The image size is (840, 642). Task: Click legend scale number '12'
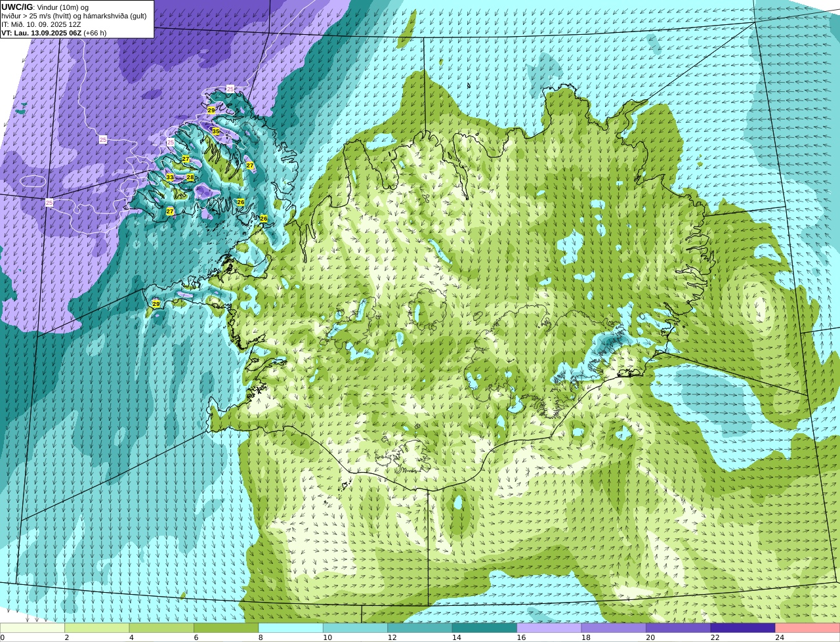tap(392, 637)
